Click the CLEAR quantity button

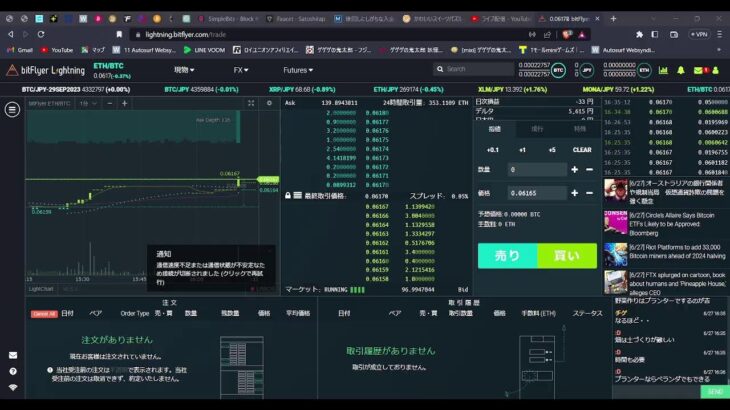point(582,150)
